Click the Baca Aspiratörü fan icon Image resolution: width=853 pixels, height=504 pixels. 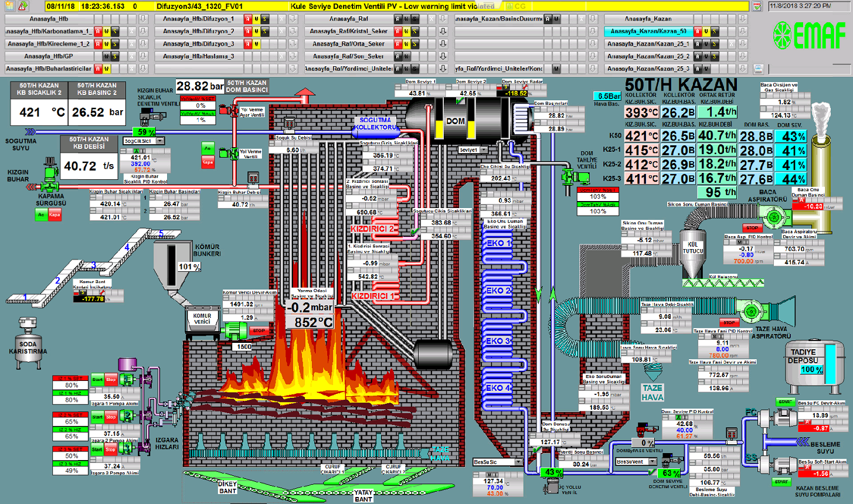(773, 217)
